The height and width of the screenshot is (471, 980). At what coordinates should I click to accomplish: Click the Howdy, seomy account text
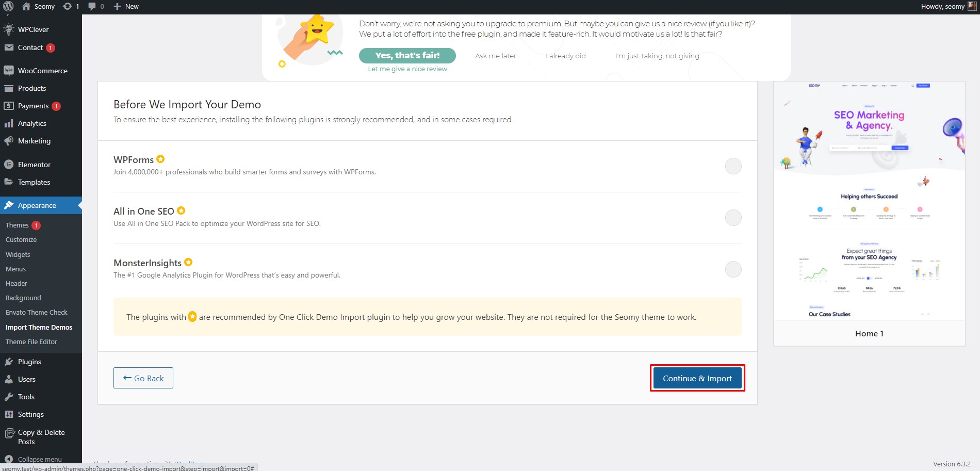click(942, 6)
